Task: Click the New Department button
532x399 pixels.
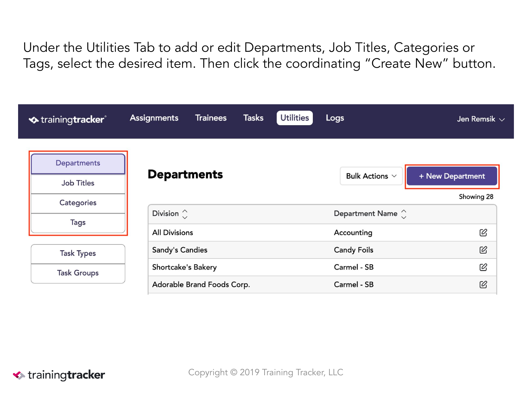Action: click(452, 176)
